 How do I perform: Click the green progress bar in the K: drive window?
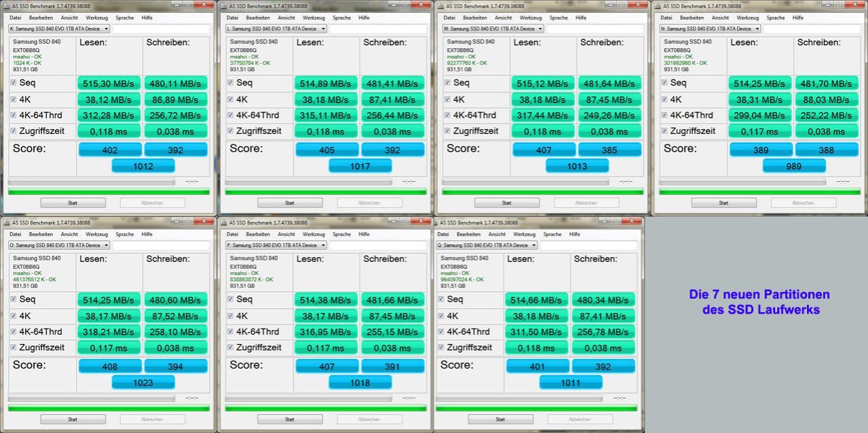point(109,191)
